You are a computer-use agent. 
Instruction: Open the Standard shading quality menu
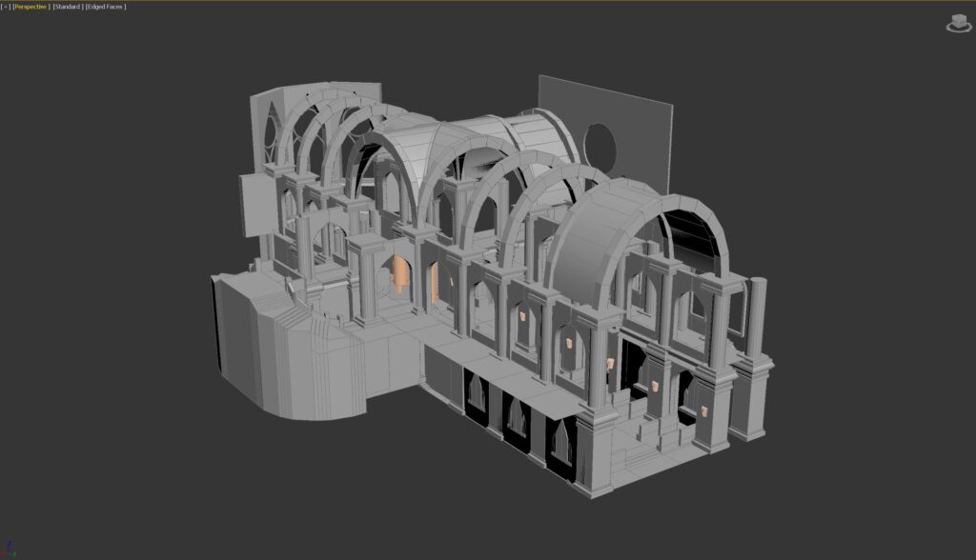pos(67,7)
